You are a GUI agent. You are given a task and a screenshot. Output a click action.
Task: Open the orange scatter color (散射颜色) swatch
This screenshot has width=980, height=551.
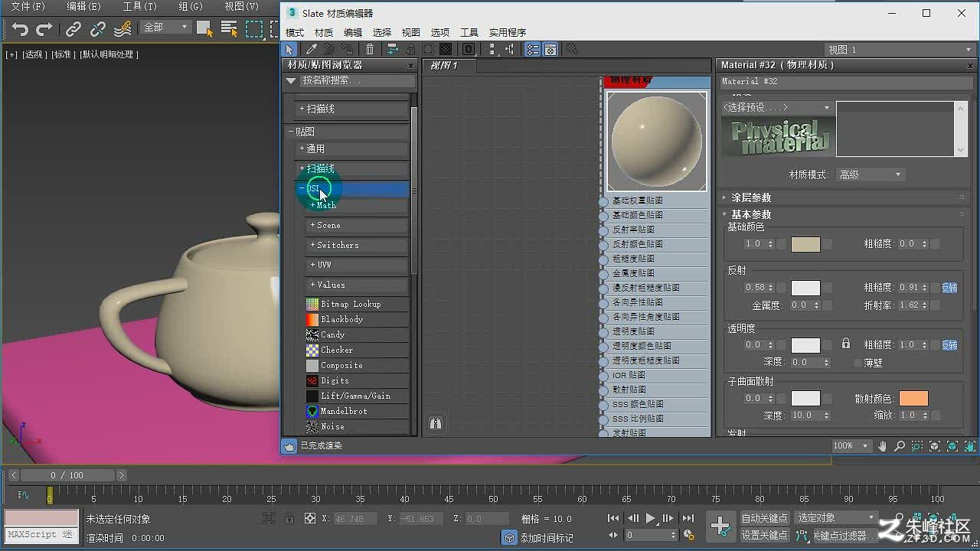pos(913,399)
